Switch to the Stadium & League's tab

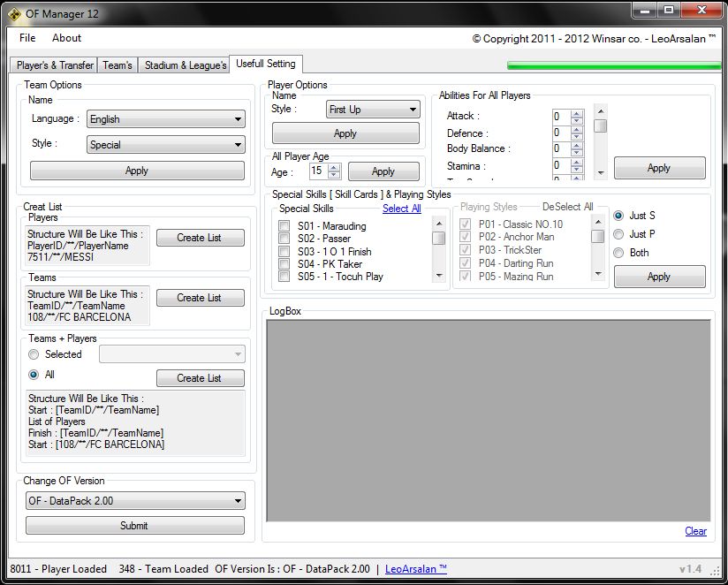[x=185, y=65]
